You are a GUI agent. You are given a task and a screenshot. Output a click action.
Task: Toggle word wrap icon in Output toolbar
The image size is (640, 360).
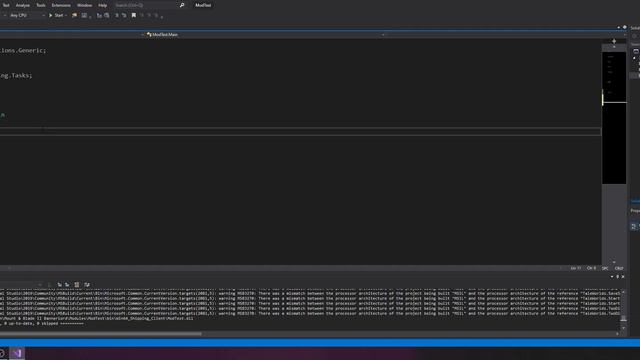click(87, 284)
